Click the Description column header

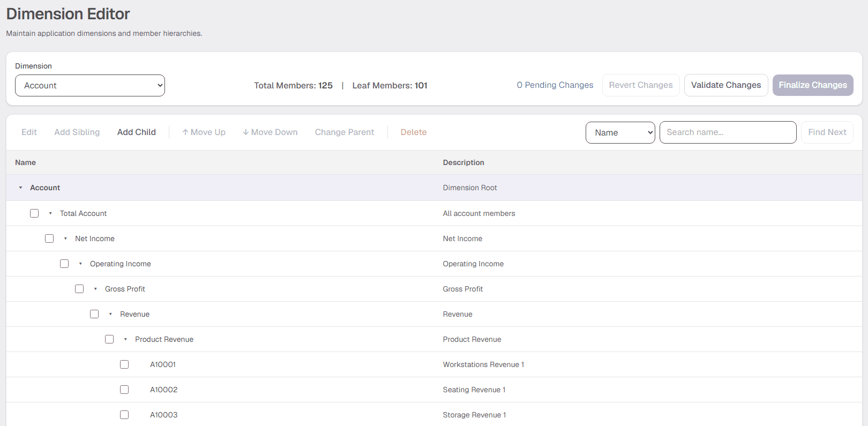click(x=463, y=162)
